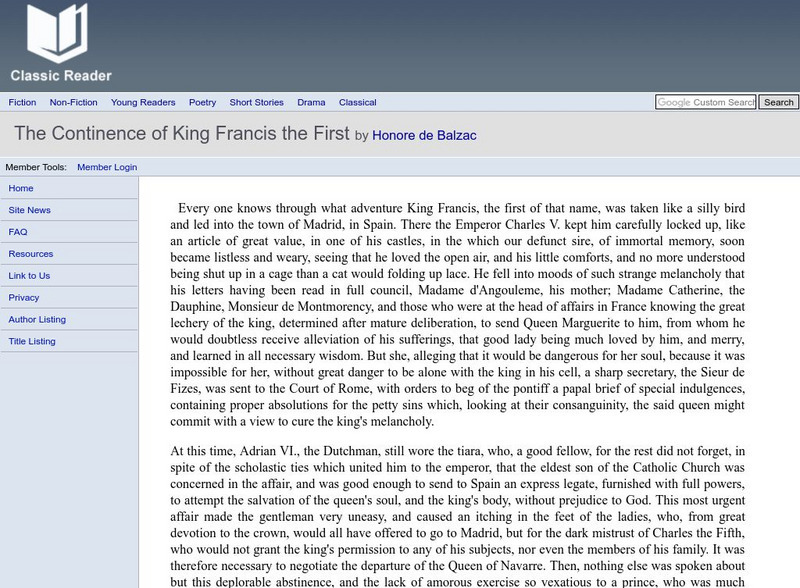The width and height of the screenshot is (800, 588).
Task: Open the Non-Fiction category
Action: [73, 102]
